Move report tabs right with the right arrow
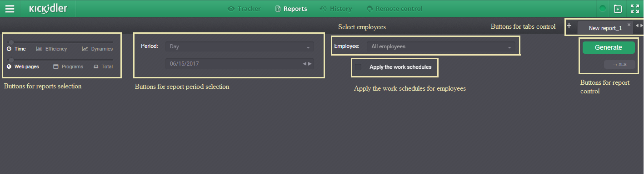This screenshot has height=174, width=644. pyautogui.click(x=642, y=26)
